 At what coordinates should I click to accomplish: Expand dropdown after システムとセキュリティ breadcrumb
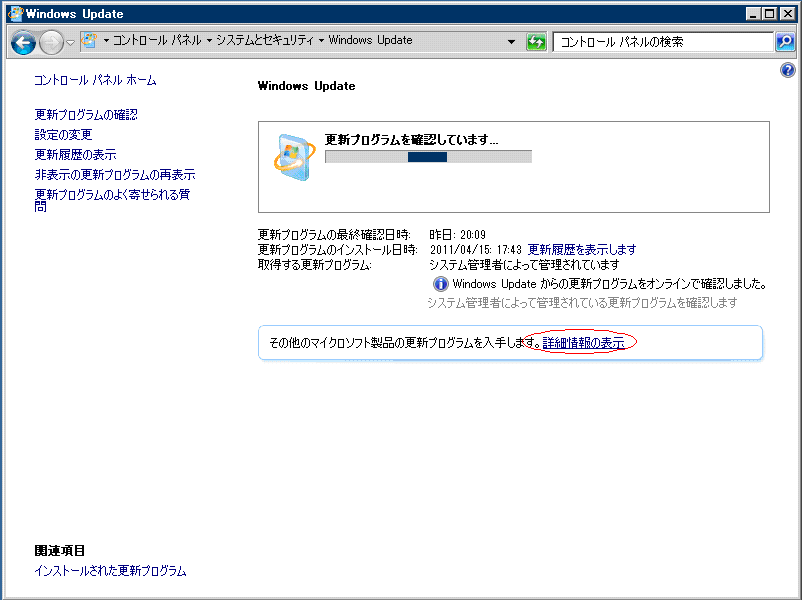321,40
